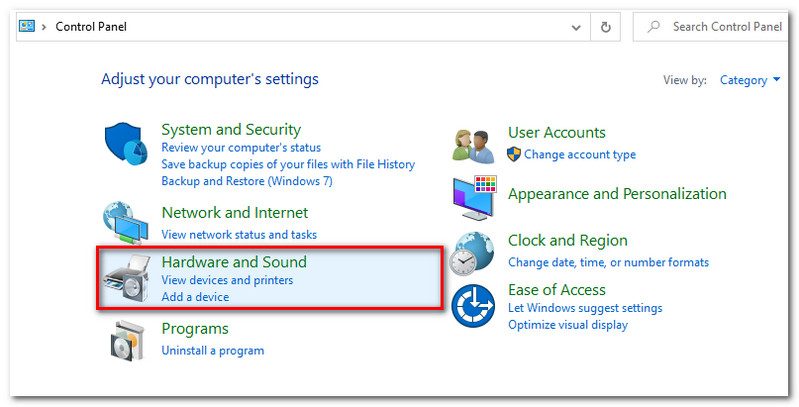Open Change account type link

[x=579, y=154]
